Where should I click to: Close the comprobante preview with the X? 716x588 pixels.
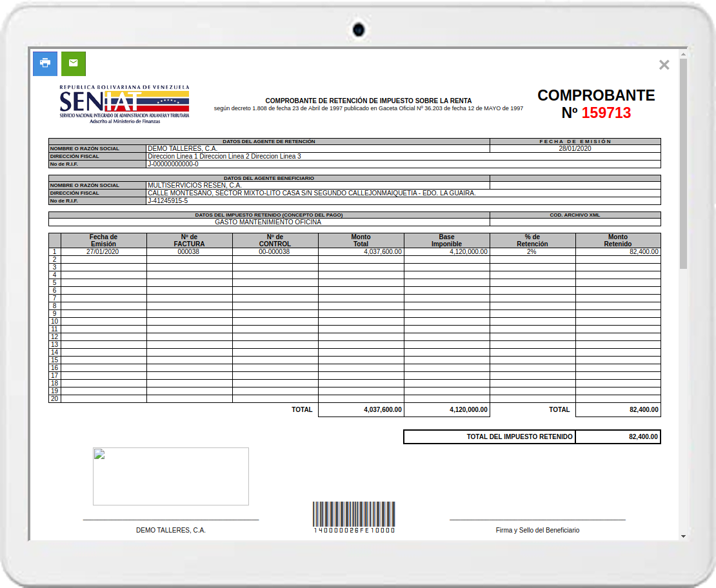pos(664,65)
